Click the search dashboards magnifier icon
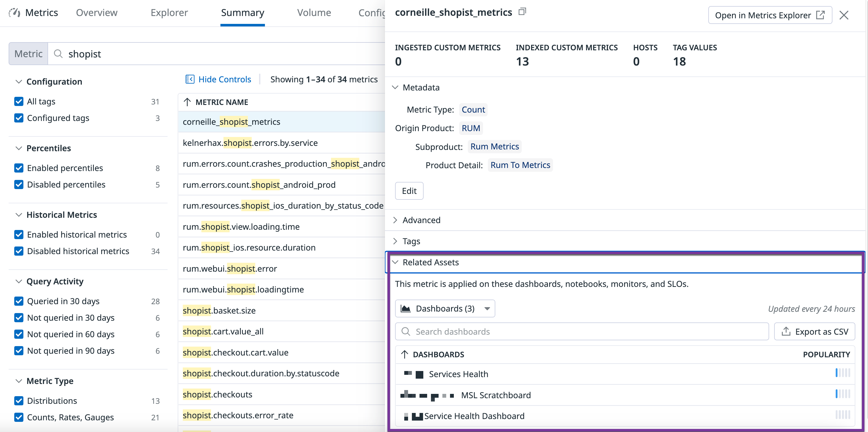 click(x=406, y=332)
